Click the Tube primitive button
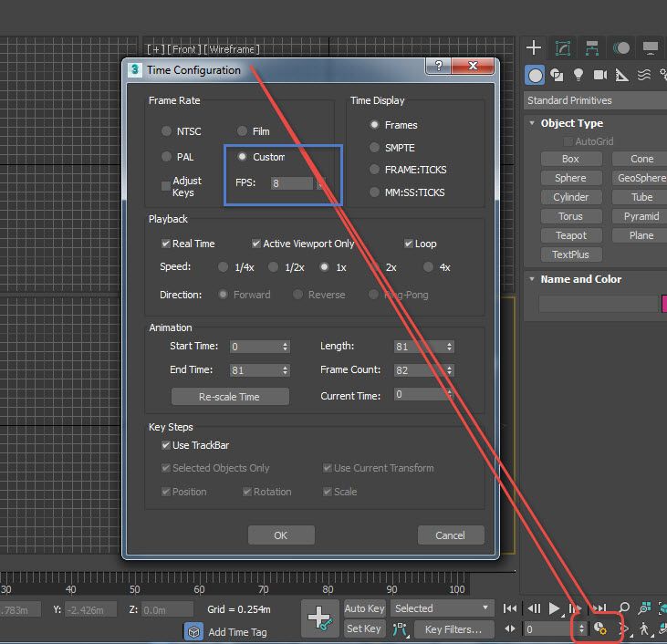Screen dimensions: 667x644 click(x=641, y=197)
